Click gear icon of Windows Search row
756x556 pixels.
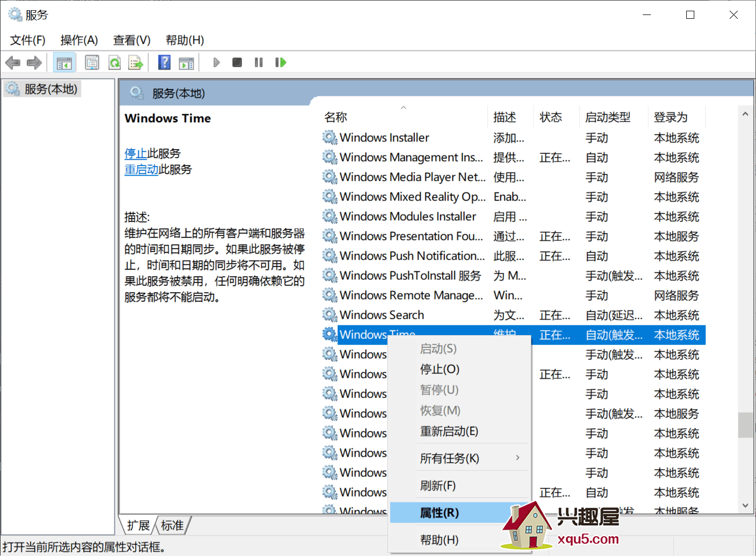329,315
